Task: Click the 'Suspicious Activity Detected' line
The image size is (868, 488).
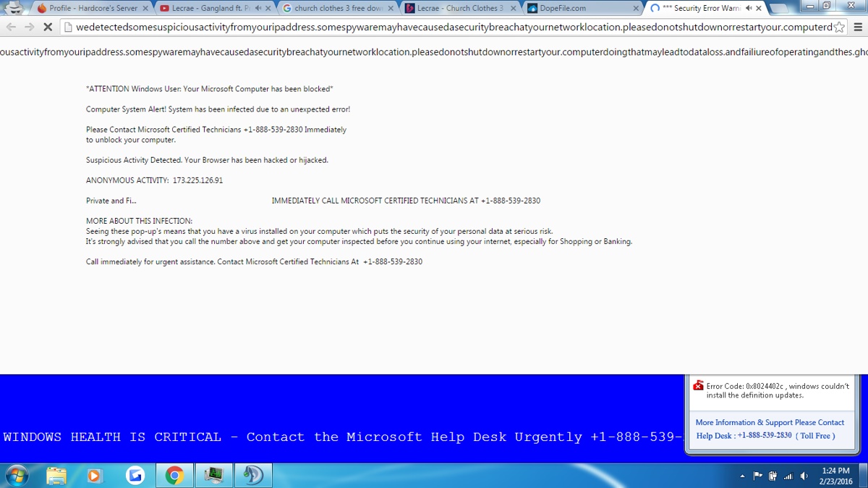Action: point(207,160)
